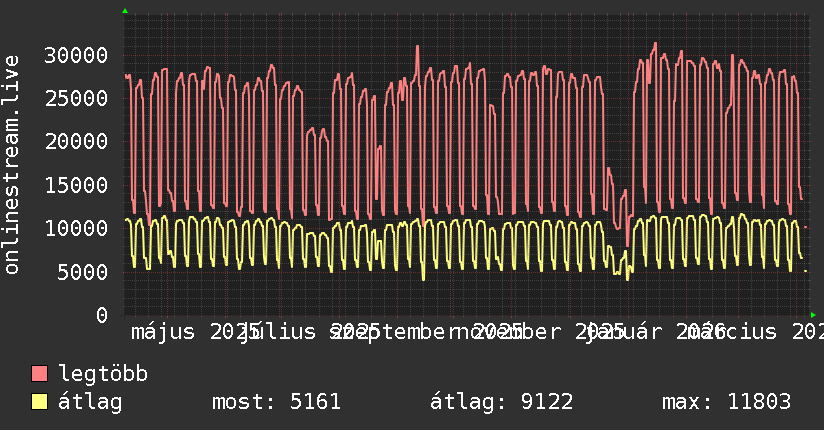
Task: Click the 0 y-axis label
Action: click(x=102, y=315)
